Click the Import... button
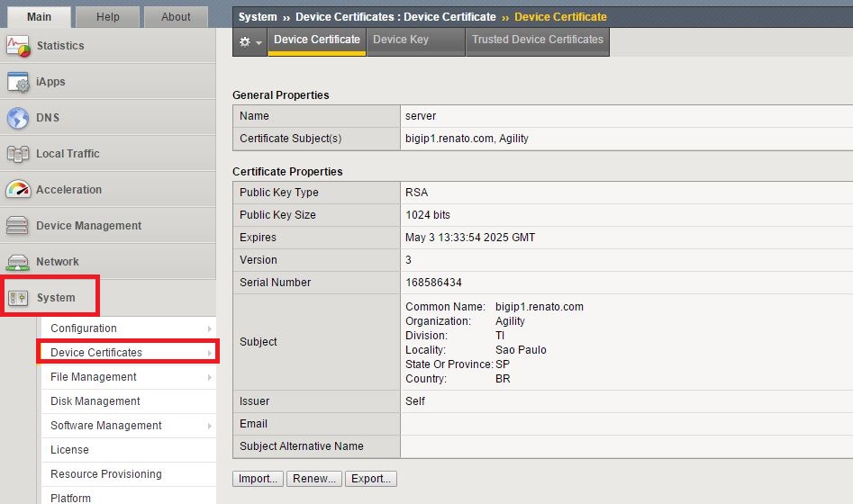The width and height of the screenshot is (853, 504). [258, 479]
